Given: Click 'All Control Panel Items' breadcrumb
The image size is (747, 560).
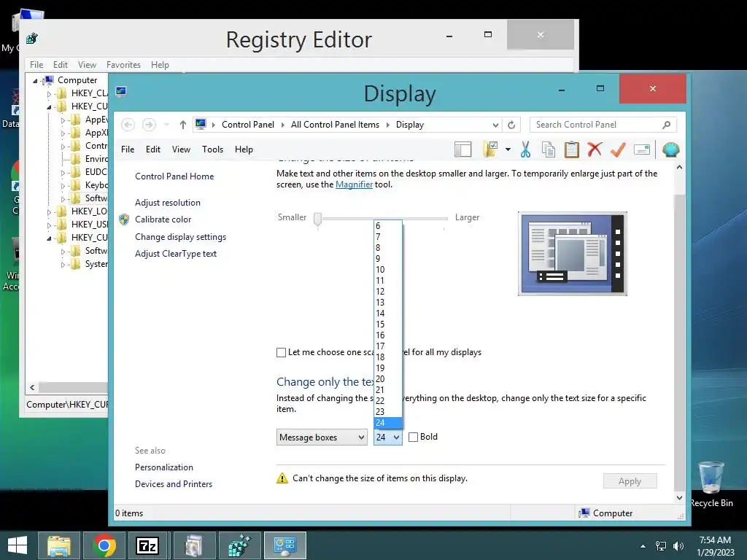Looking at the screenshot, I should coord(335,125).
